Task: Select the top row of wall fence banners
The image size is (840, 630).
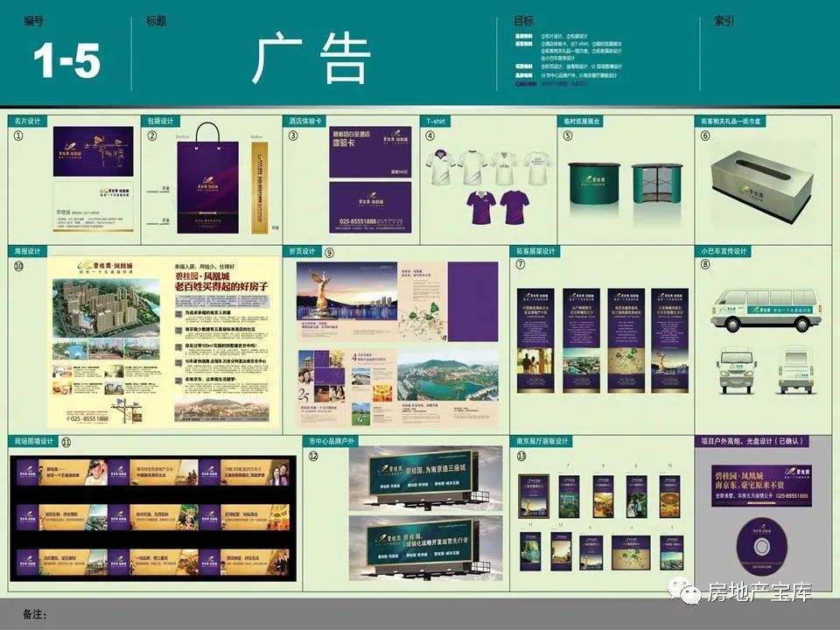Action: 152,472
